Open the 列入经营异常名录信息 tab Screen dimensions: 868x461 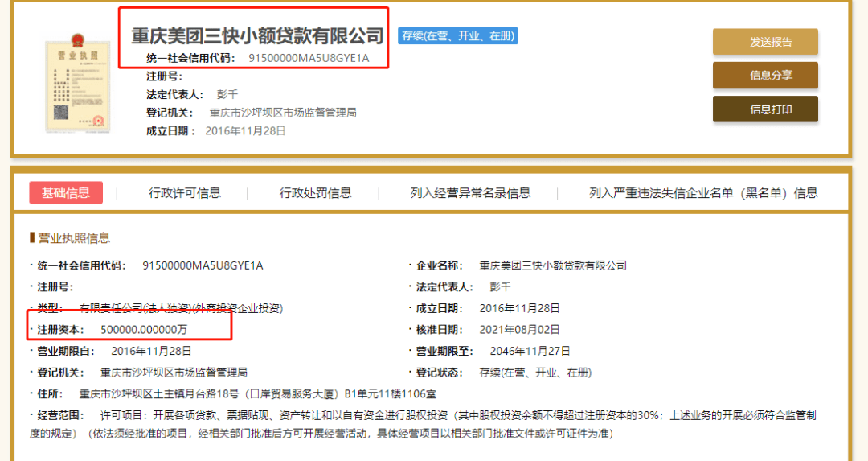(470, 193)
